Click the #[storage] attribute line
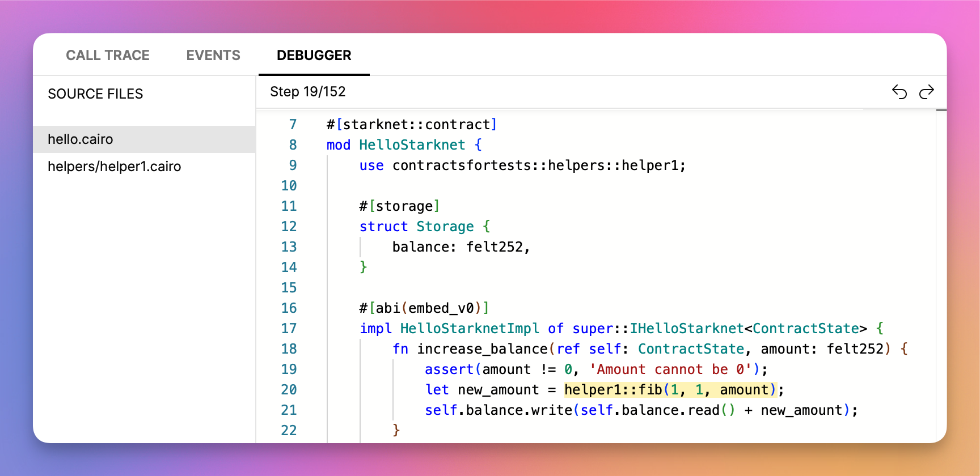 point(400,206)
